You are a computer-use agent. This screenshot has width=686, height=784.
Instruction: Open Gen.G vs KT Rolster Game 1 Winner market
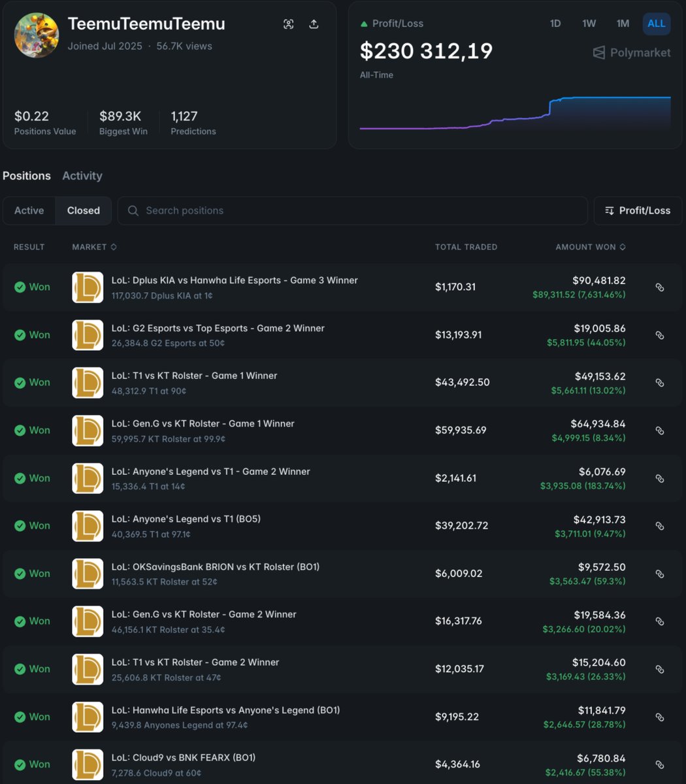(x=203, y=423)
